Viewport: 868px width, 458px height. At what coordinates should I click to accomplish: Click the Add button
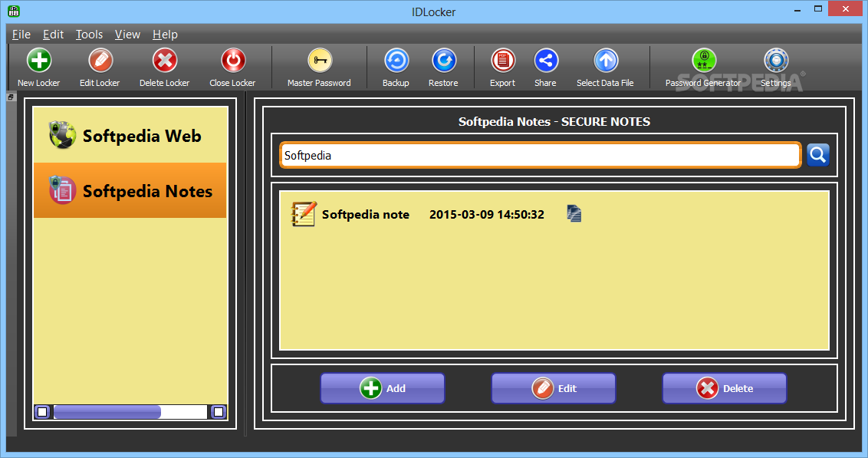click(383, 388)
